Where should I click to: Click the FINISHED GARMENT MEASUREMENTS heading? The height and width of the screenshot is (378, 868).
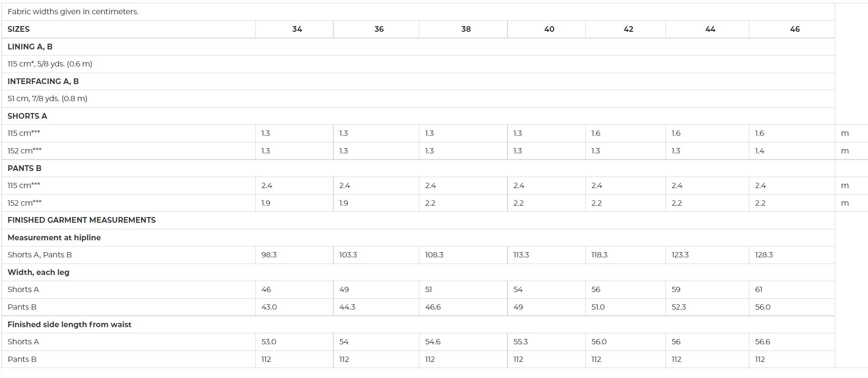tap(82, 220)
